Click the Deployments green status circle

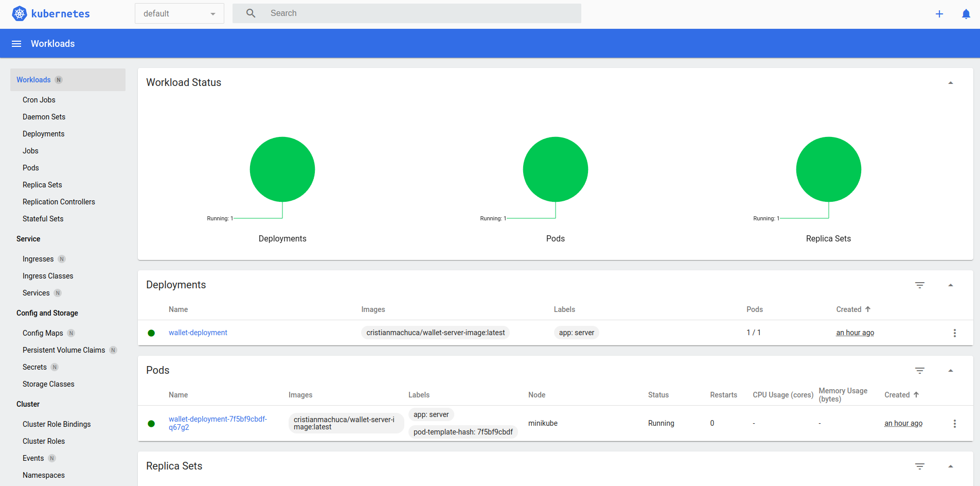pos(282,169)
